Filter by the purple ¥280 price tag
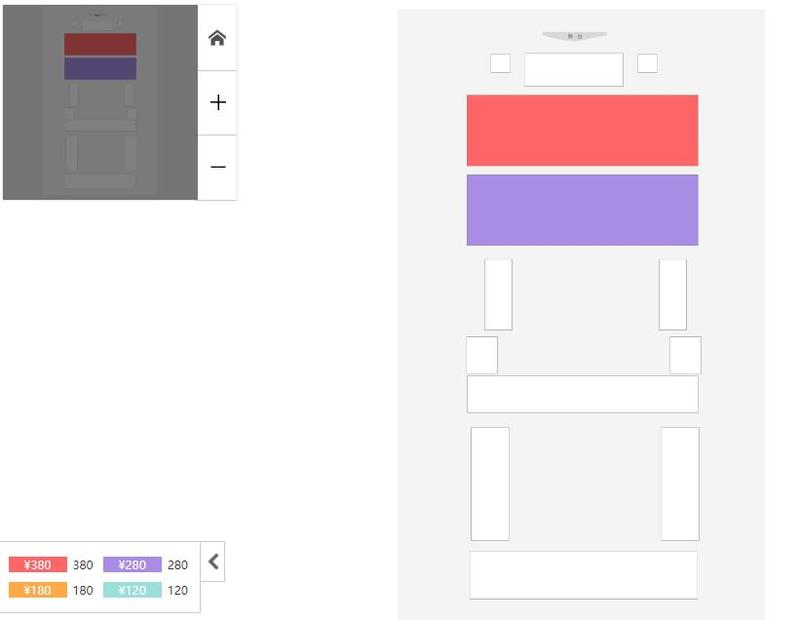The width and height of the screenshot is (800, 620). [x=132, y=565]
